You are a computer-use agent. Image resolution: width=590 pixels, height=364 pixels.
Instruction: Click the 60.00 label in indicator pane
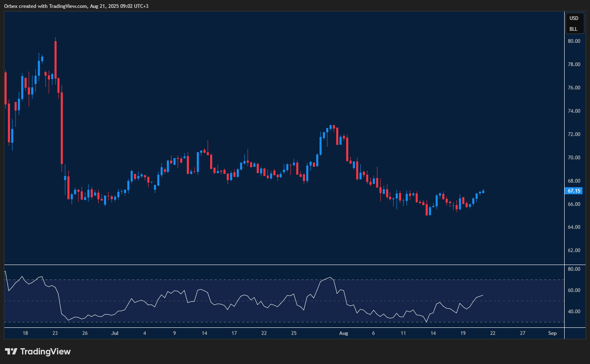click(x=574, y=290)
